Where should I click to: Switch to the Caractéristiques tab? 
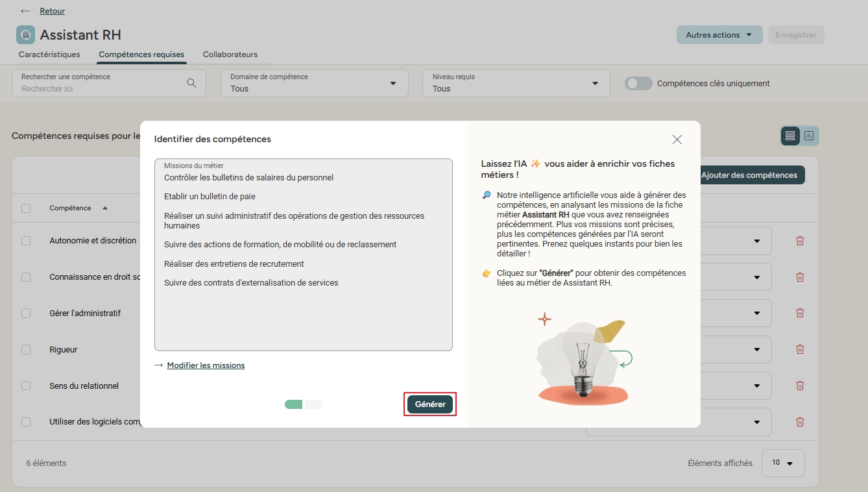coord(49,55)
